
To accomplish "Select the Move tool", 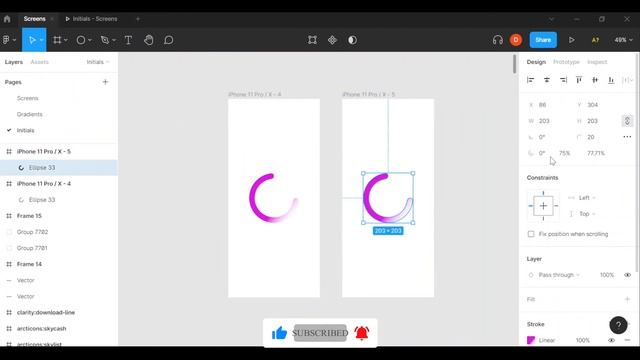I will coord(32,40).
